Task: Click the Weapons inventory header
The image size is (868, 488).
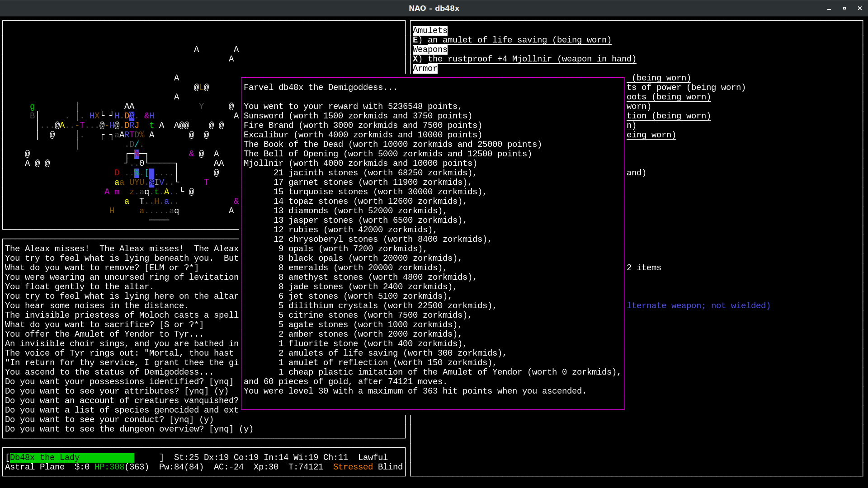Action: 430,49
